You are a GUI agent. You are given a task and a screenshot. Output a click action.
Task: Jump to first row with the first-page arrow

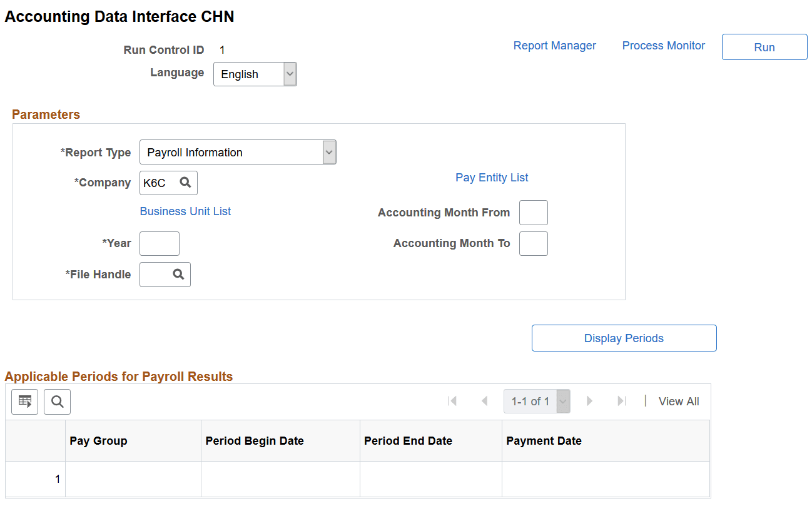(452, 401)
